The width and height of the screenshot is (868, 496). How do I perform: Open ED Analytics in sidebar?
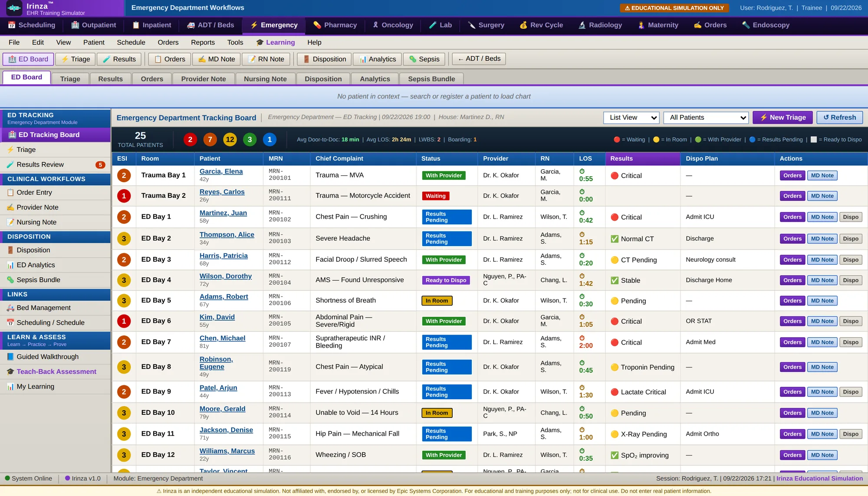(x=56, y=265)
